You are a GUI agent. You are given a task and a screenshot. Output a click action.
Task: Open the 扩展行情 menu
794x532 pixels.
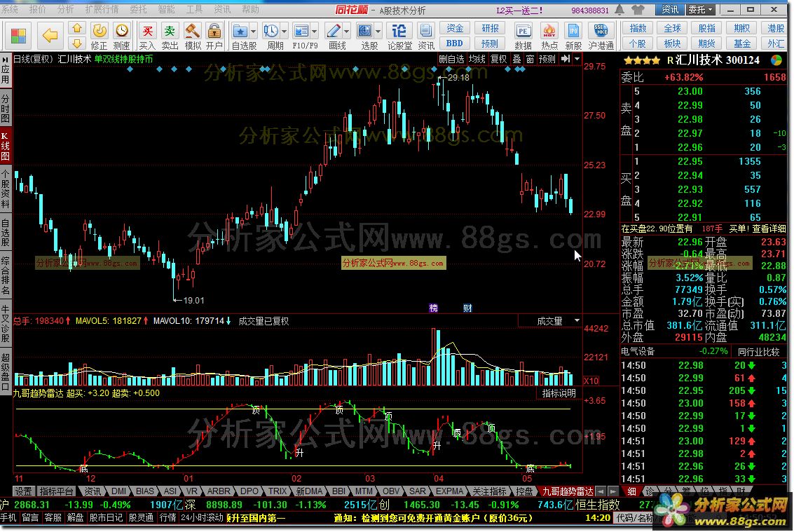coord(102,9)
